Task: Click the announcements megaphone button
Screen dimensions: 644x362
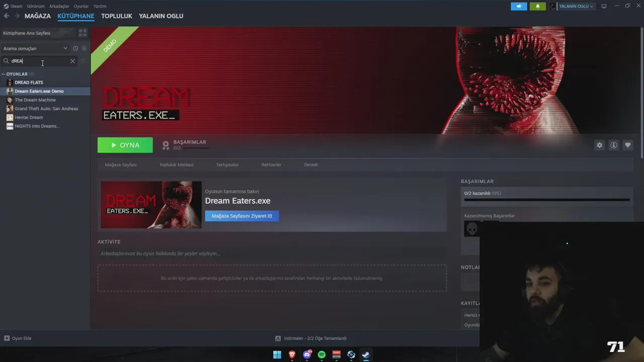Action: tap(519, 6)
